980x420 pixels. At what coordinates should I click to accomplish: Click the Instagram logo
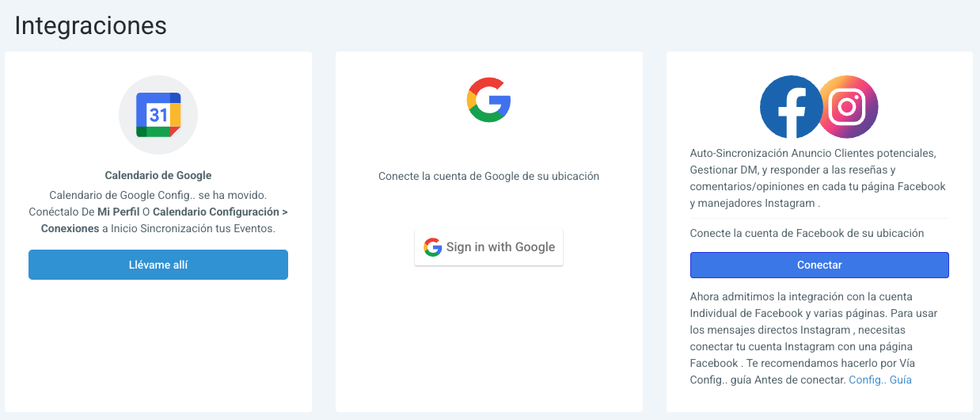point(848,107)
